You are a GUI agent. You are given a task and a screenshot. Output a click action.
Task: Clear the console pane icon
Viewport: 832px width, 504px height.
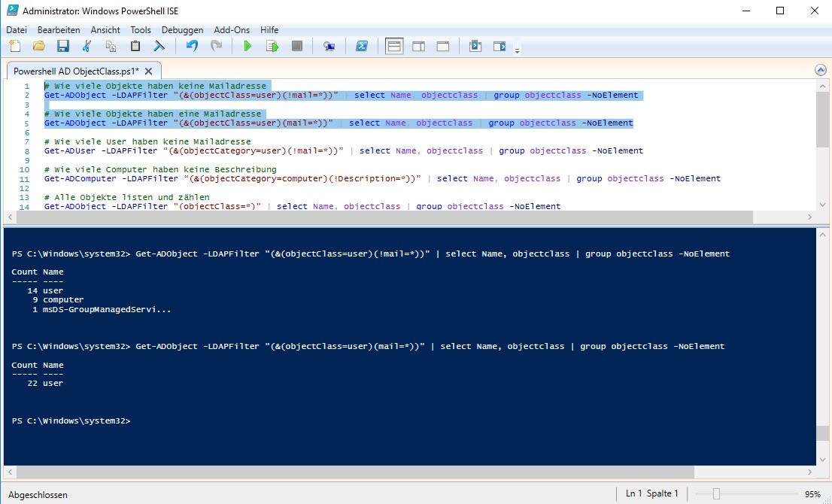coord(159,47)
